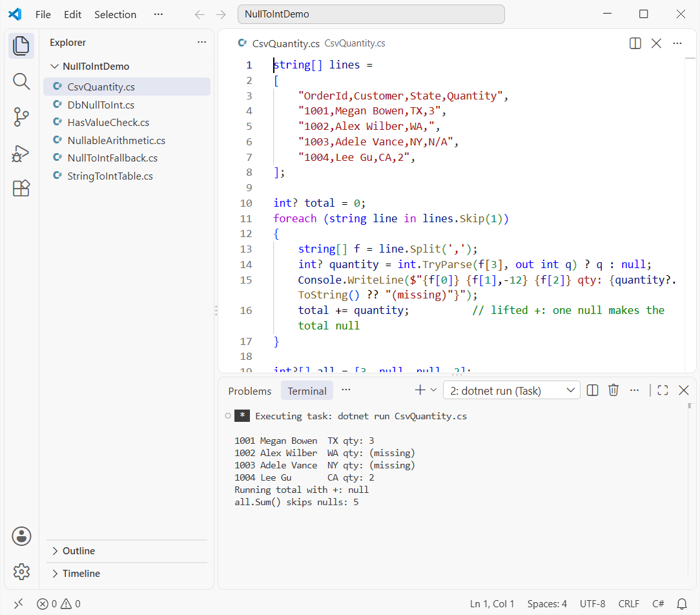Split the editor to the right

coord(635,43)
